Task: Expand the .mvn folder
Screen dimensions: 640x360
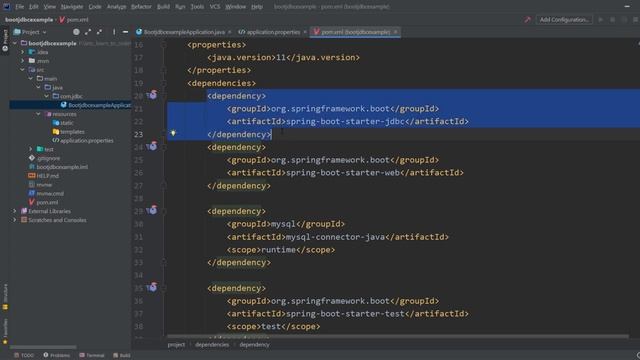Action: 23,61
